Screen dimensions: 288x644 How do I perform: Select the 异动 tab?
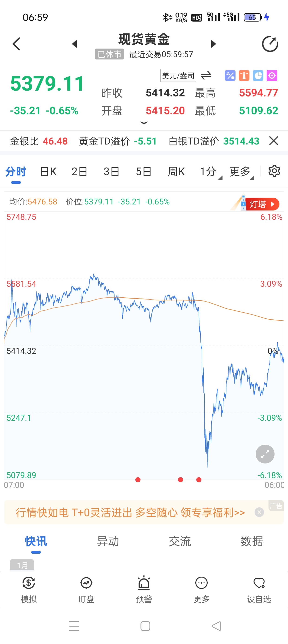point(108,541)
